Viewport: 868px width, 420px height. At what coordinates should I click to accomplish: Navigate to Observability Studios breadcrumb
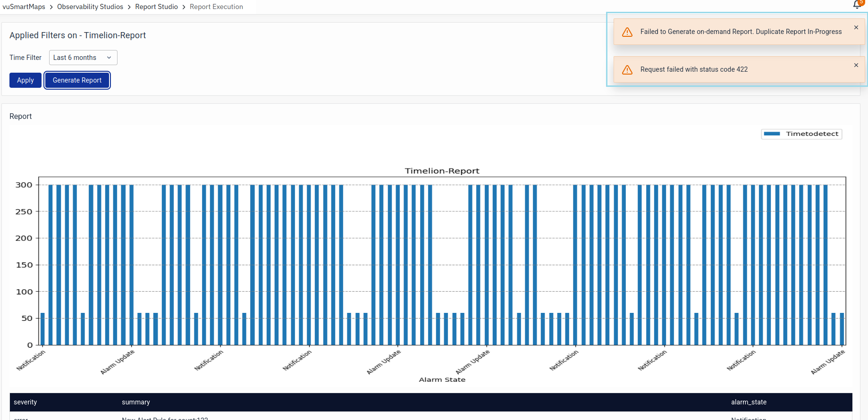coord(90,7)
